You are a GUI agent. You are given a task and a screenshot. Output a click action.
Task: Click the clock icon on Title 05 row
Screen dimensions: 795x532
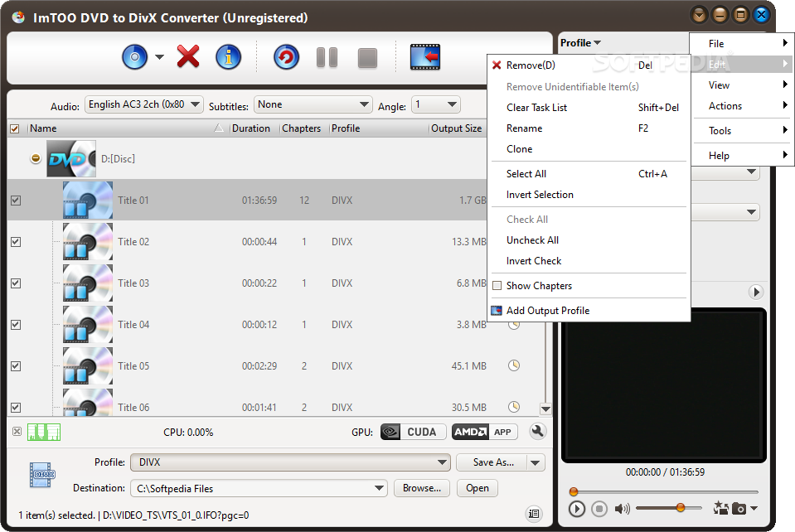click(x=514, y=365)
